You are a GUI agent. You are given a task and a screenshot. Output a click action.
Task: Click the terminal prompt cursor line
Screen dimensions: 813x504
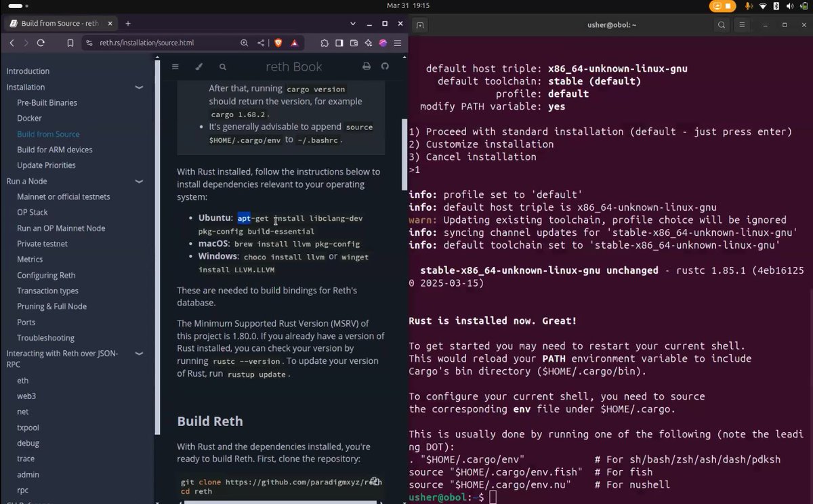coord(453,498)
